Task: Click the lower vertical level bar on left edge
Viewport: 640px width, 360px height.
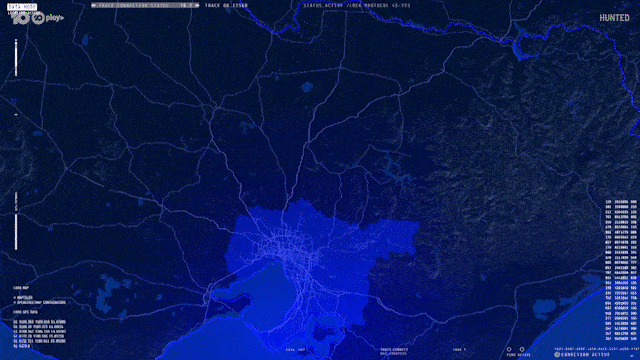Action: (16, 220)
